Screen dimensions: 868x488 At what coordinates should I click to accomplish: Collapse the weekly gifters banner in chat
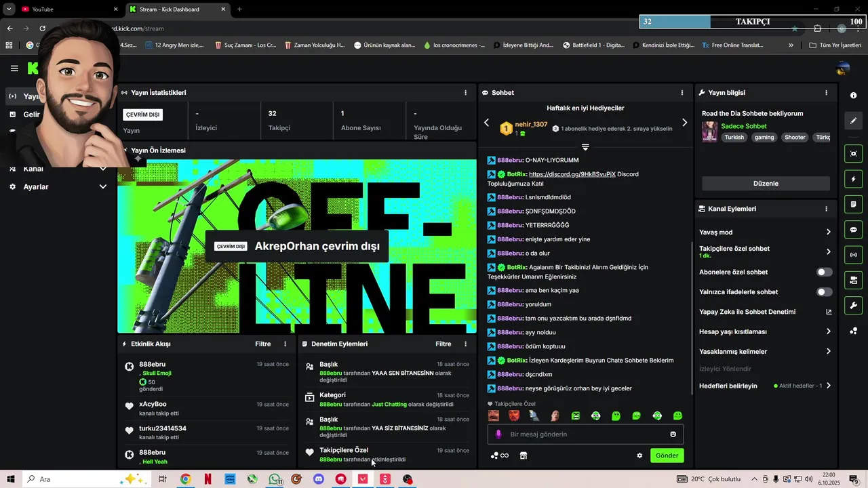[585, 146]
